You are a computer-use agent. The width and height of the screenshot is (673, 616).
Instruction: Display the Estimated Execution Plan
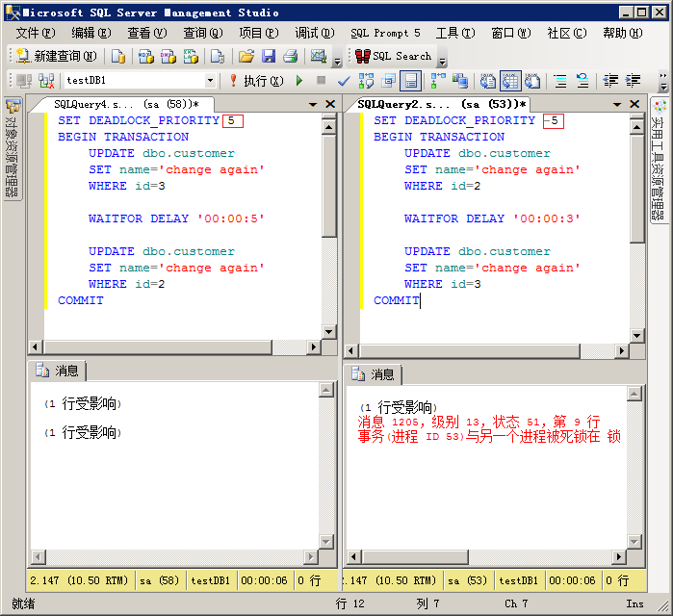click(367, 81)
